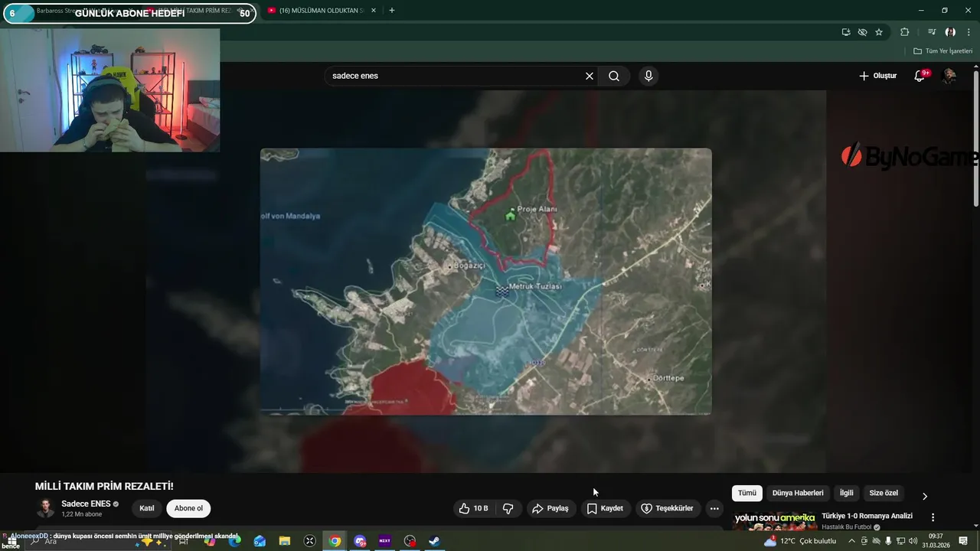
Task: Clear the YouTube search box text
Action: 590,76
